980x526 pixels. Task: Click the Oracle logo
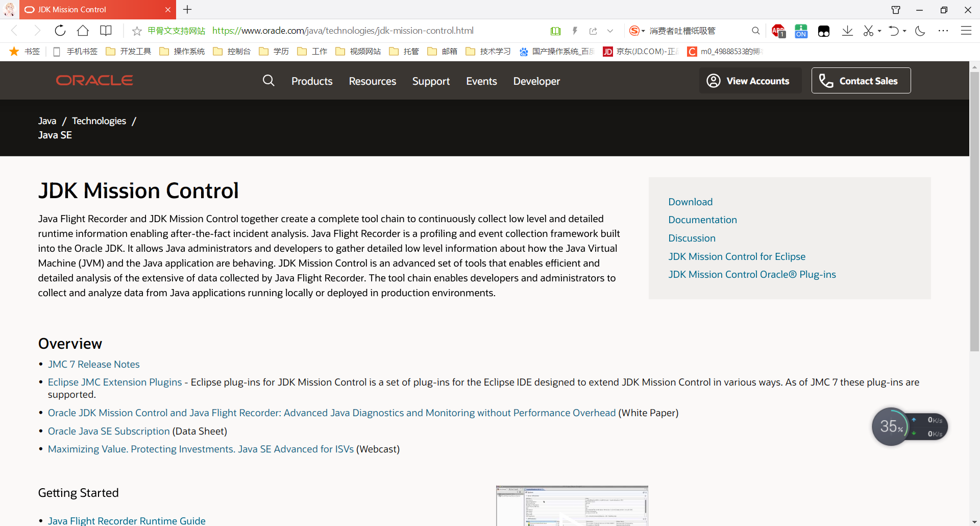tap(94, 80)
